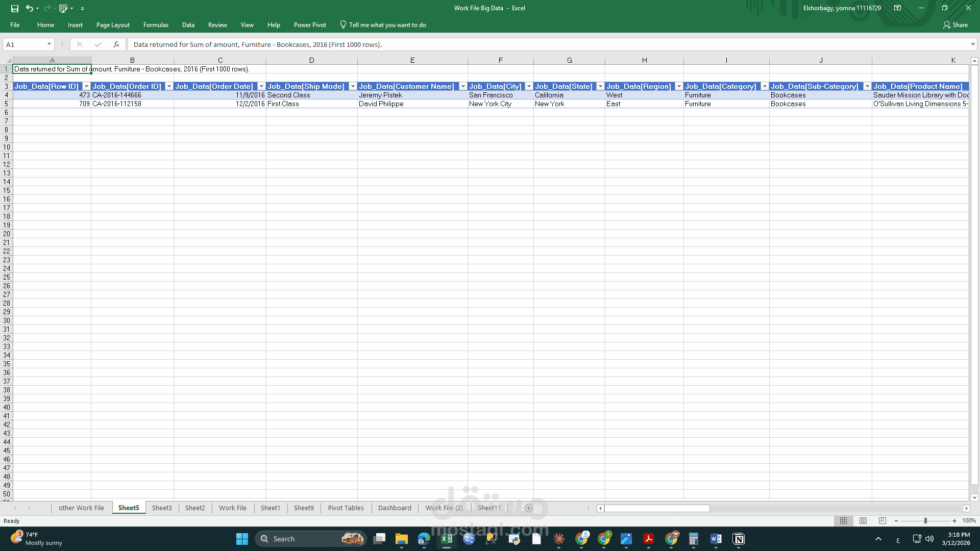Click the Excel icon in taskbar
The height and width of the screenshot is (551, 980).
(447, 539)
